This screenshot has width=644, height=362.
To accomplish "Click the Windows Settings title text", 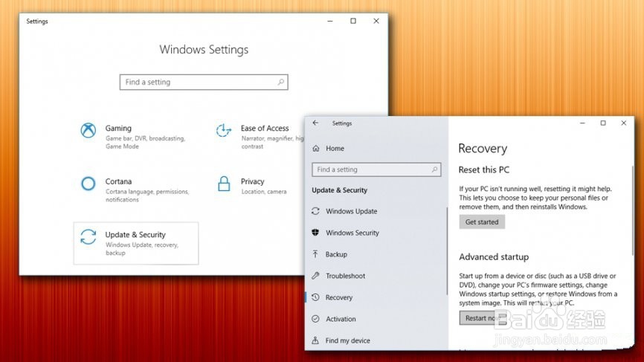I will pos(204,50).
